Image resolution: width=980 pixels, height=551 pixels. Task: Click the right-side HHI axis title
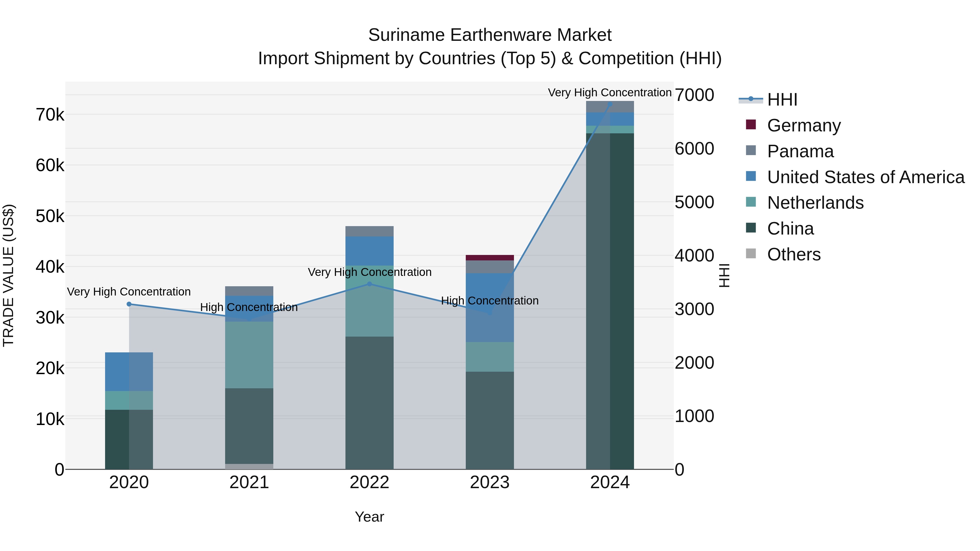724,276
